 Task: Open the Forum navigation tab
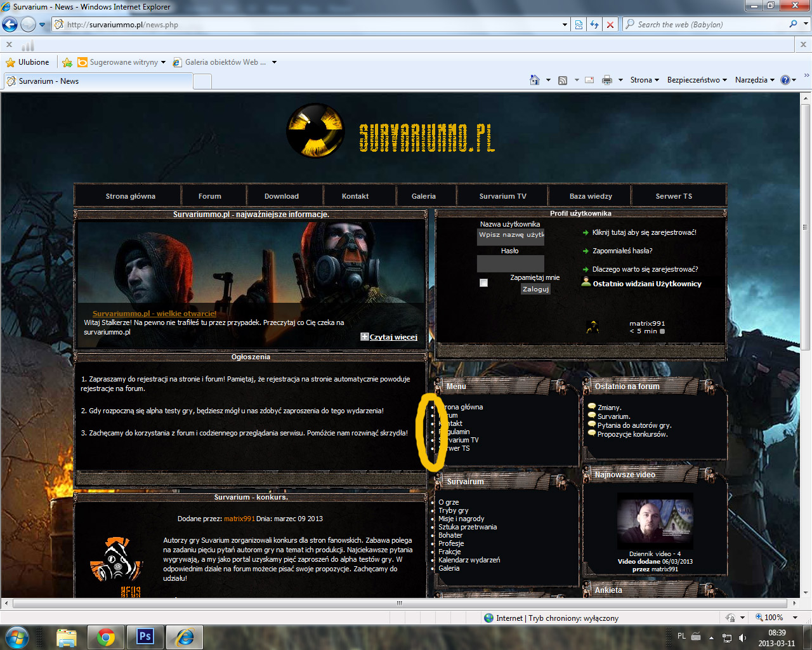tap(210, 196)
